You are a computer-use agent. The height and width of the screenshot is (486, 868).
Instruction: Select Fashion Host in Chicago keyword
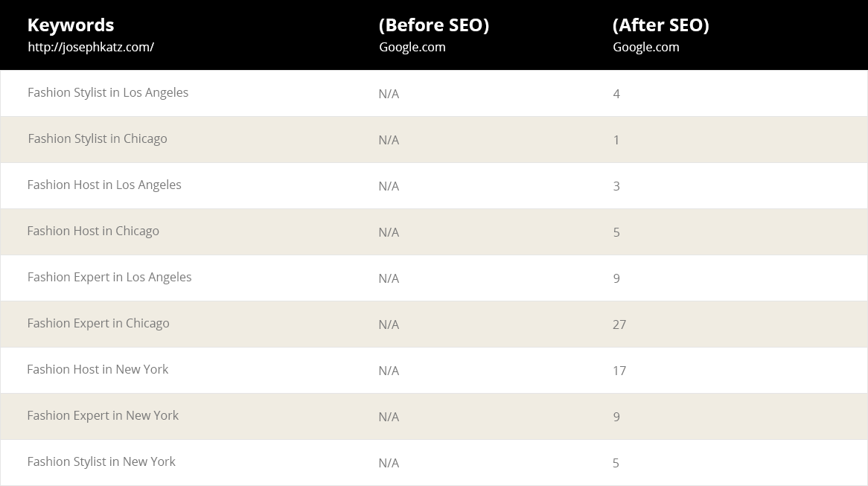click(93, 231)
